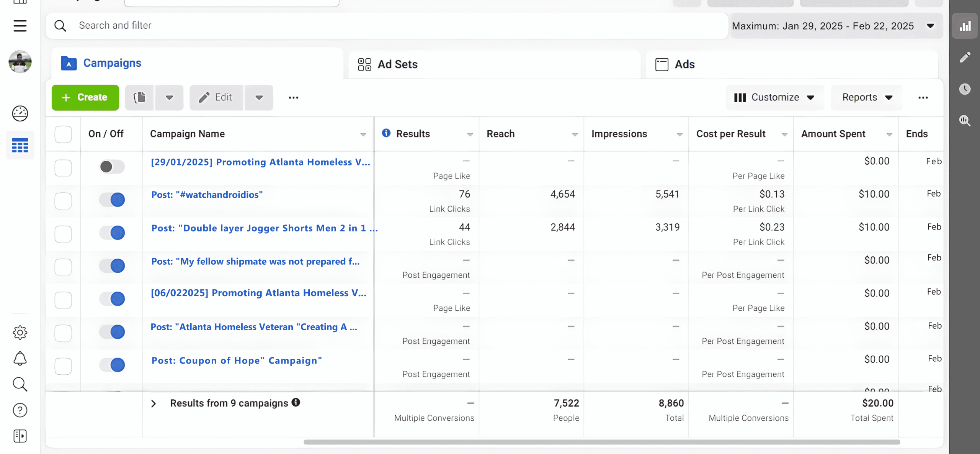Expand Results from 9 campaigns row

point(154,403)
